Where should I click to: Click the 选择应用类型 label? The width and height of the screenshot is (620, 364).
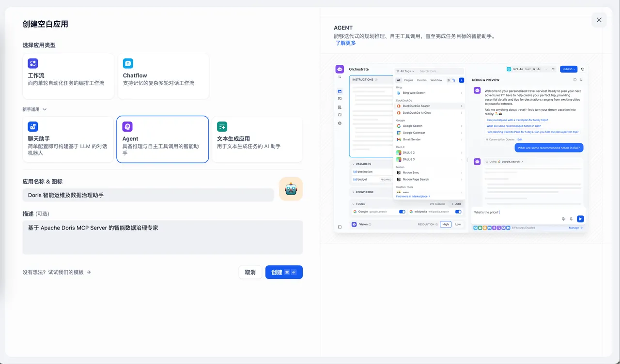(39, 45)
